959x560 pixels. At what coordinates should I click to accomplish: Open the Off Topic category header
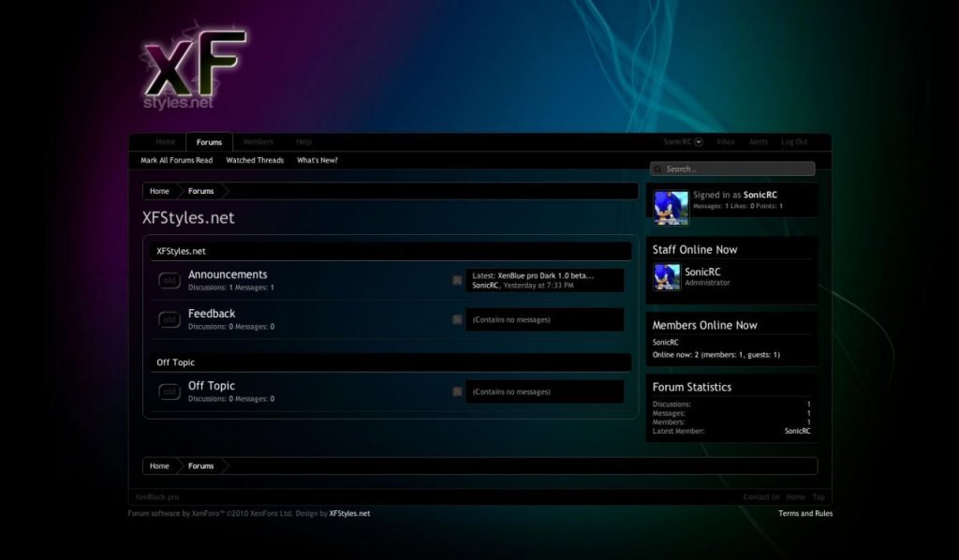click(x=175, y=362)
